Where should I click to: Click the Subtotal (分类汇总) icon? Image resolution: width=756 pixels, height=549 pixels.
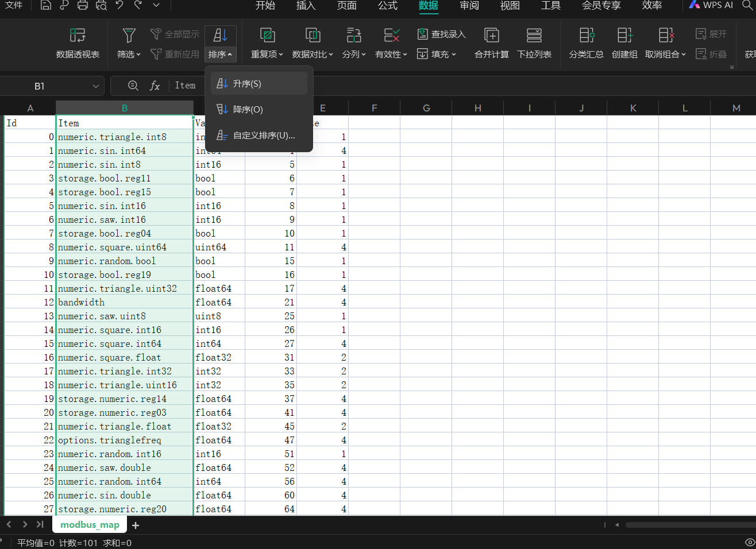(x=586, y=36)
